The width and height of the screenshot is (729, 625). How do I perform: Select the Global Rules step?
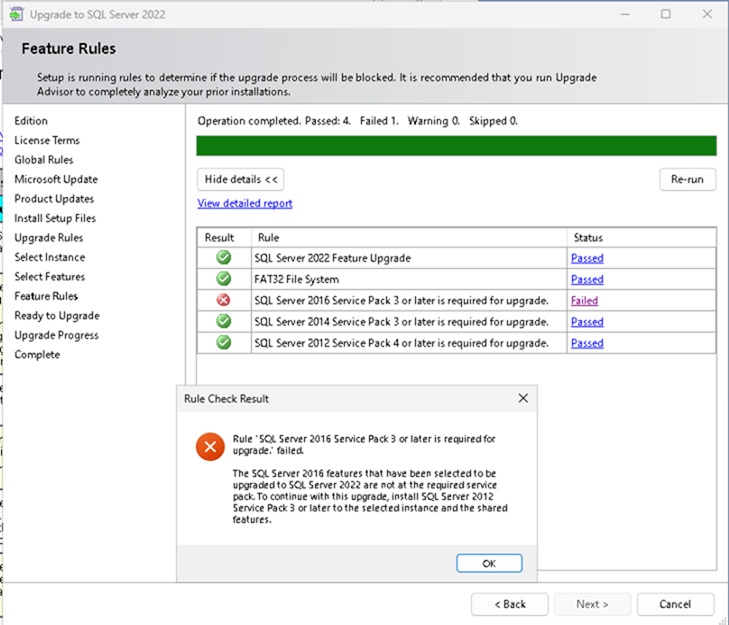(x=44, y=160)
